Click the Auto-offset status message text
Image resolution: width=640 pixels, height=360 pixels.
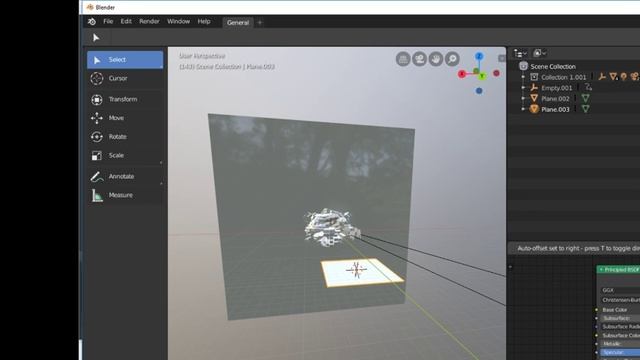pyautogui.click(x=578, y=249)
